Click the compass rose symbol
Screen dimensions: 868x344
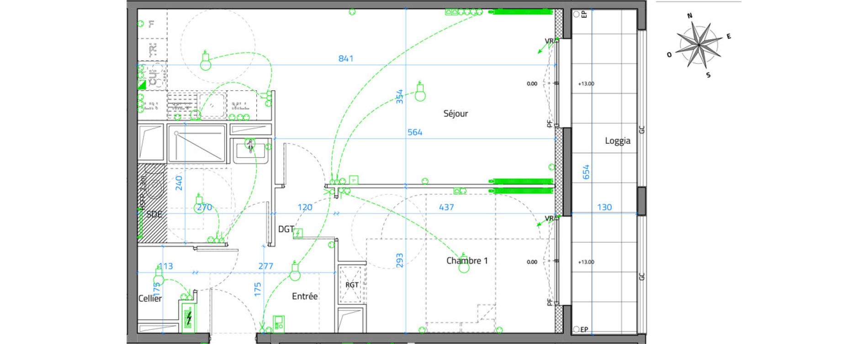click(x=699, y=45)
